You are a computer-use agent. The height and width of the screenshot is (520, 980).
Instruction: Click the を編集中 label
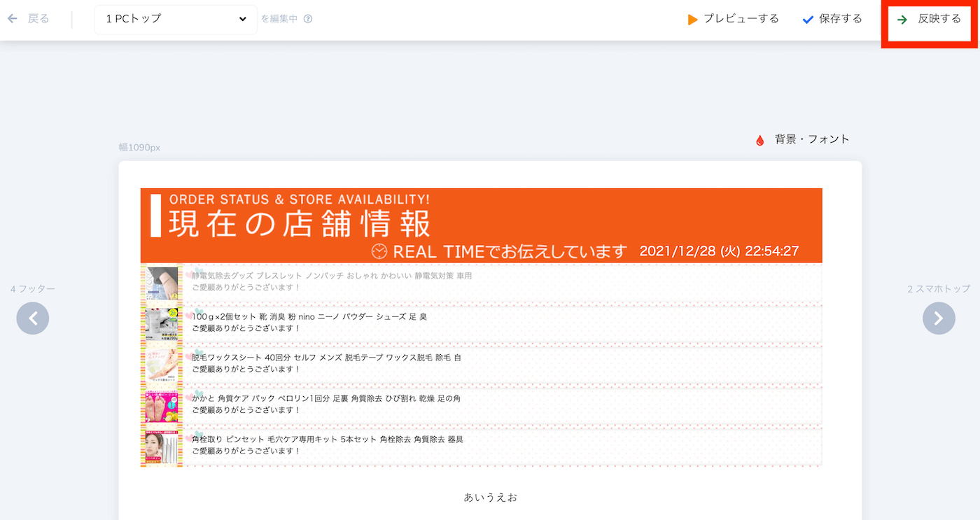pyautogui.click(x=279, y=19)
